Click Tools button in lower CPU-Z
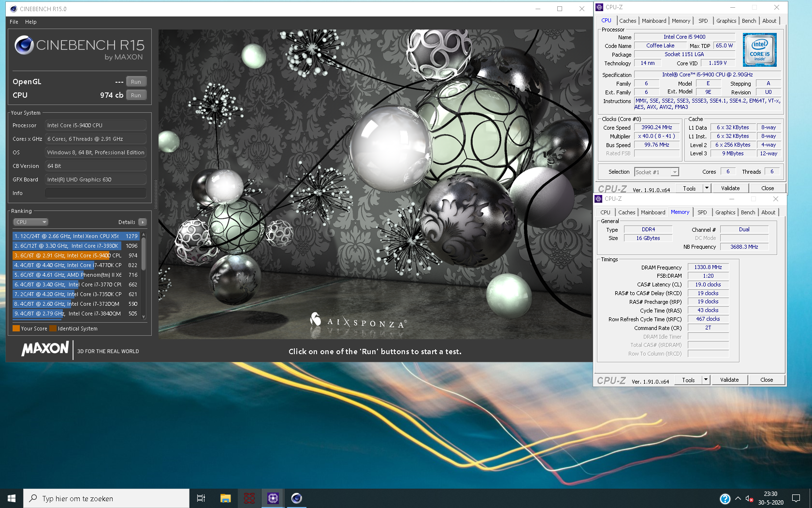This screenshot has height=508, width=812. coord(688,380)
